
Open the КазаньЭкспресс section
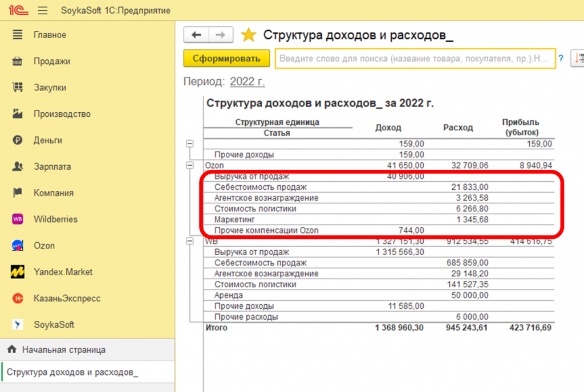point(67,299)
